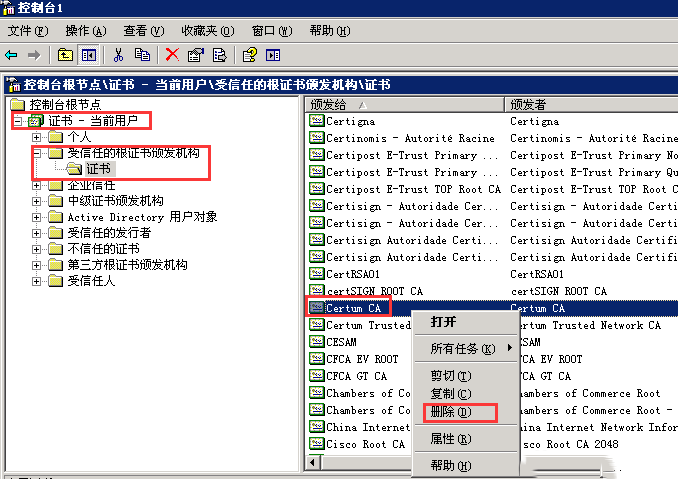Sort by the 颁发给 column header
This screenshot has width=678, height=479.
coord(405,105)
